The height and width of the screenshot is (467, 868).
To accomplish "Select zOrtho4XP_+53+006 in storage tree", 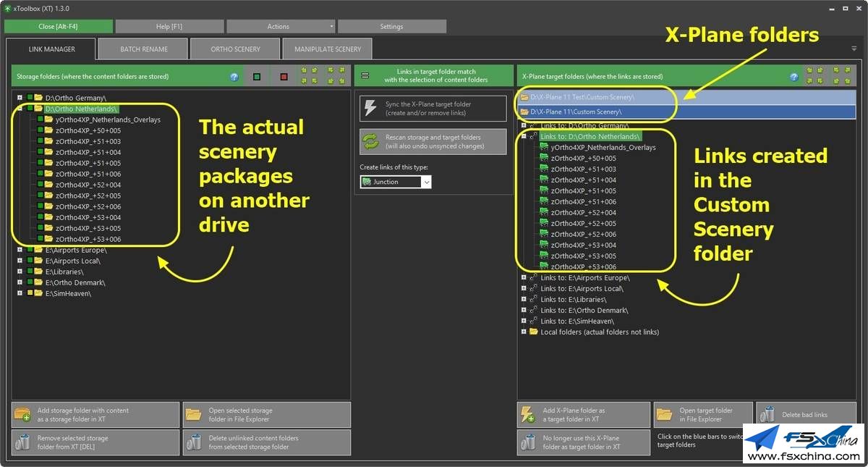I will (x=88, y=239).
